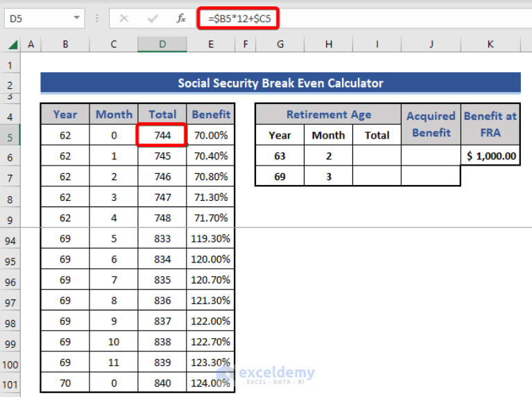Select retirement Year cell 63
532x397 pixels.
(280, 156)
